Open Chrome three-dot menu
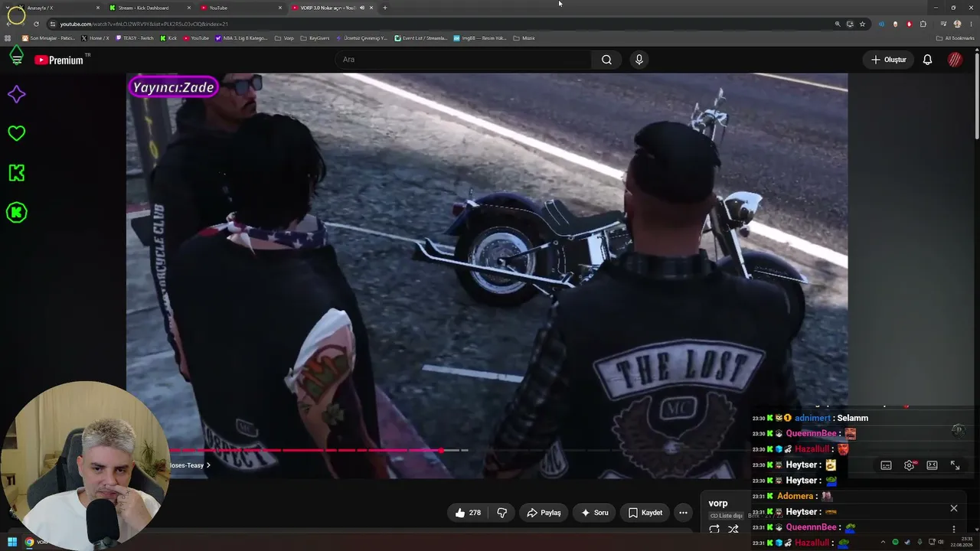This screenshot has width=980, height=551. pyautogui.click(x=971, y=24)
